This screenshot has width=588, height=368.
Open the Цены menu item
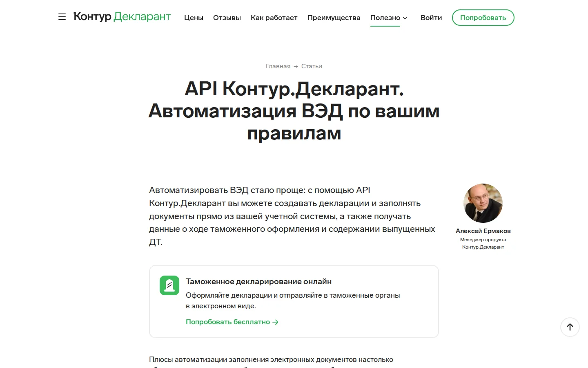click(194, 18)
